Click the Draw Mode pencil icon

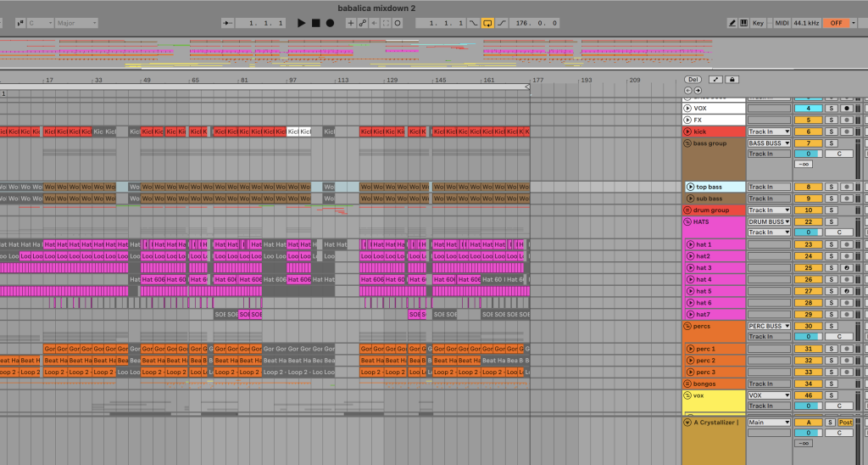(733, 23)
